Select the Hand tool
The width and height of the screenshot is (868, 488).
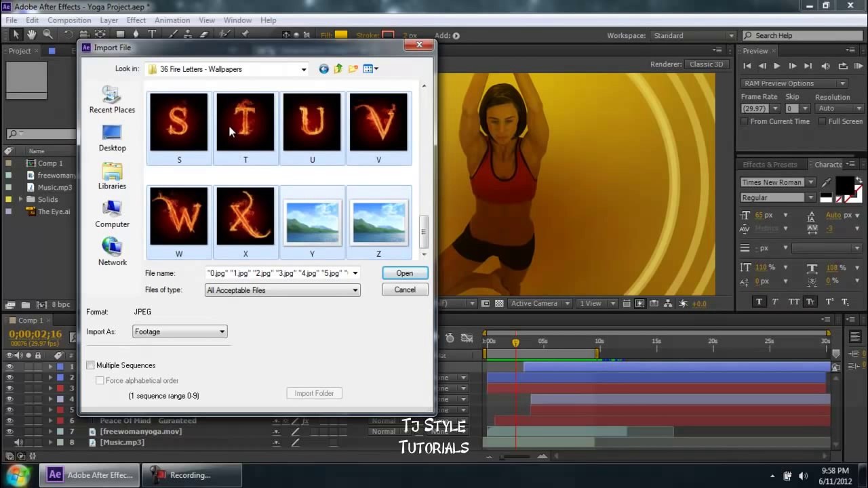pyautogui.click(x=31, y=35)
